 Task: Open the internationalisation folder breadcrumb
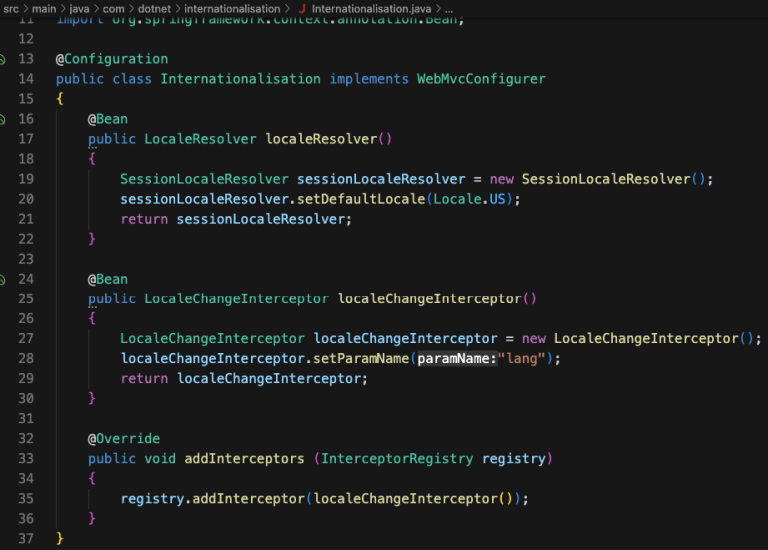pyautogui.click(x=232, y=9)
